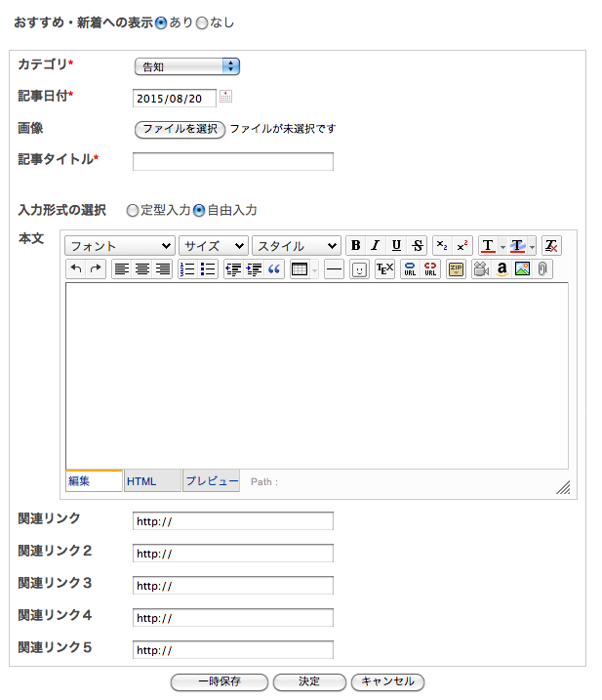Image resolution: width=602 pixels, height=700 pixels.
Task: Switch to the プレビュー tab
Action: pyautogui.click(x=211, y=481)
